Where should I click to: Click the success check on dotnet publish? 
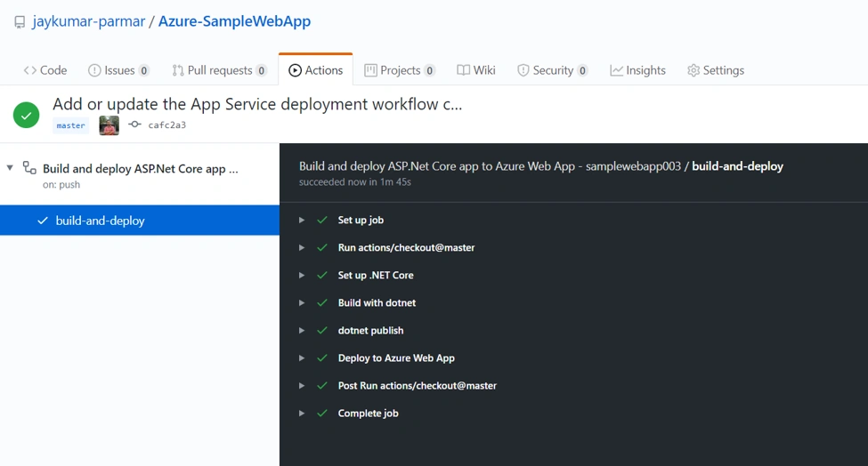[322, 331]
